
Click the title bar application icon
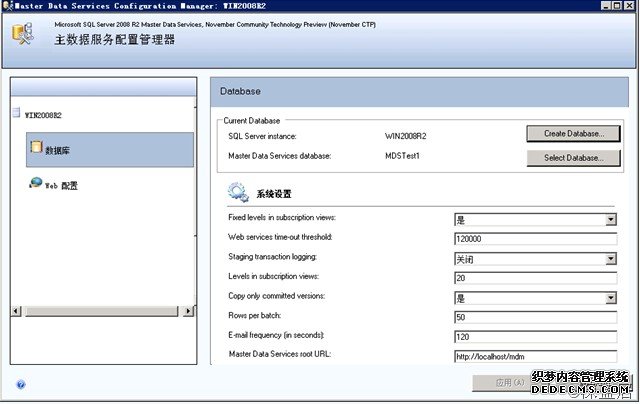[x=8, y=5]
